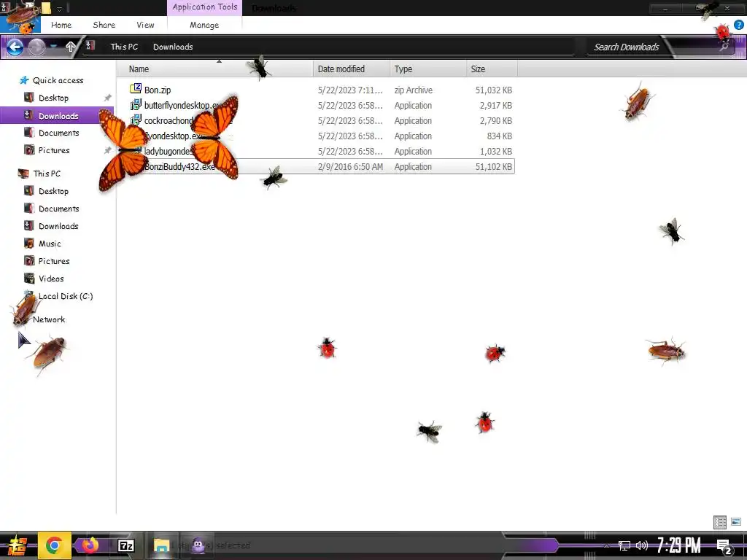The image size is (747, 560).
Task: Select the Bon.zip file name
Action: 158,90
